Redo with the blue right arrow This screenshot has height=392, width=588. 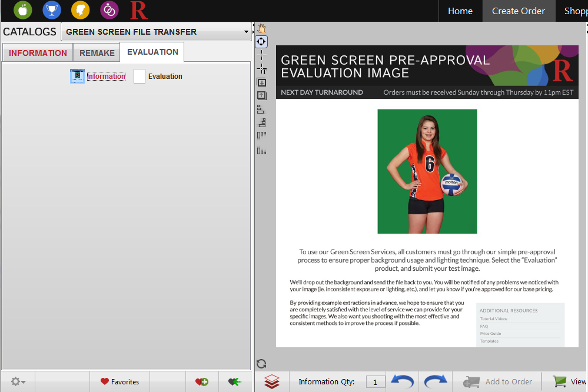click(x=436, y=381)
